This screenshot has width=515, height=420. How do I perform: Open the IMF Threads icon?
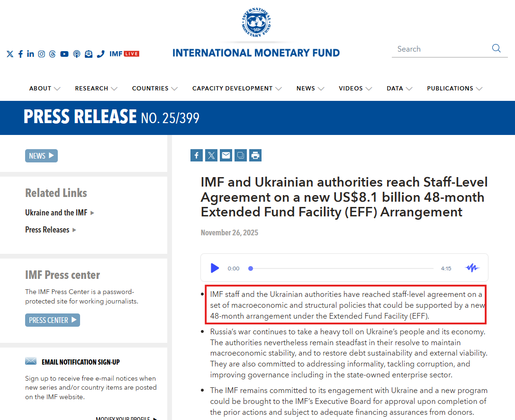click(x=52, y=54)
